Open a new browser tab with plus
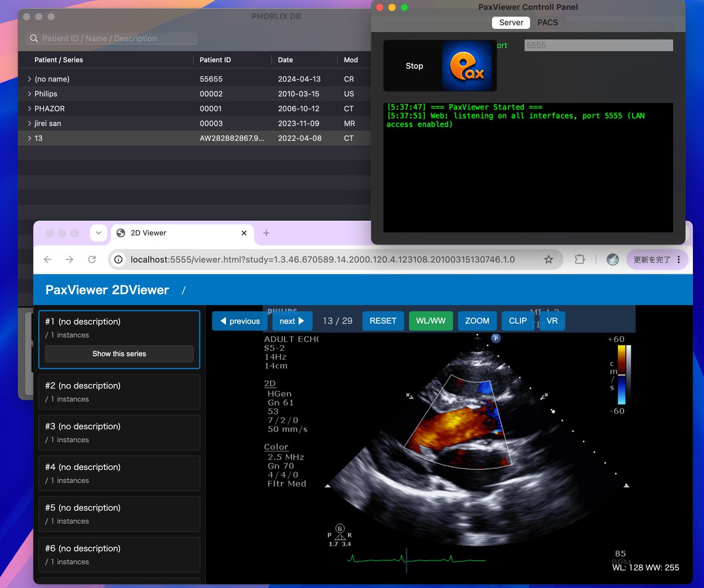The width and height of the screenshot is (704, 588). click(x=266, y=233)
